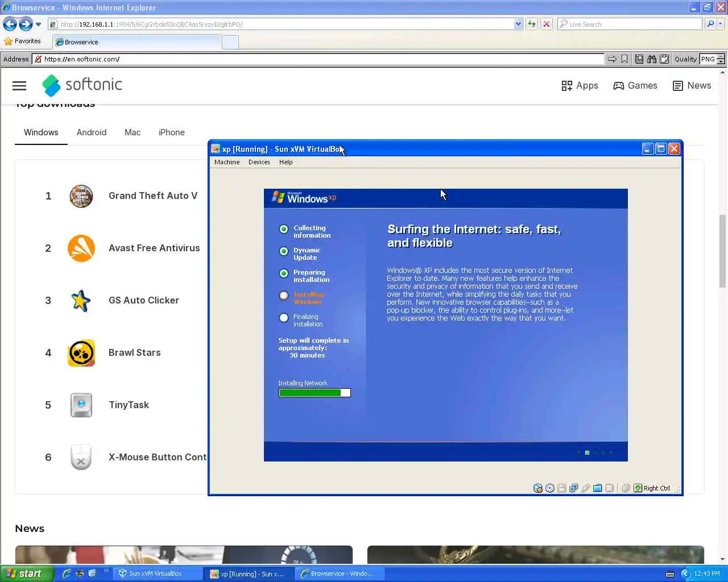This screenshot has height=582, width=728.
Task: Open the recent pages dropdown arrow
Action: [x=38, y=24]
